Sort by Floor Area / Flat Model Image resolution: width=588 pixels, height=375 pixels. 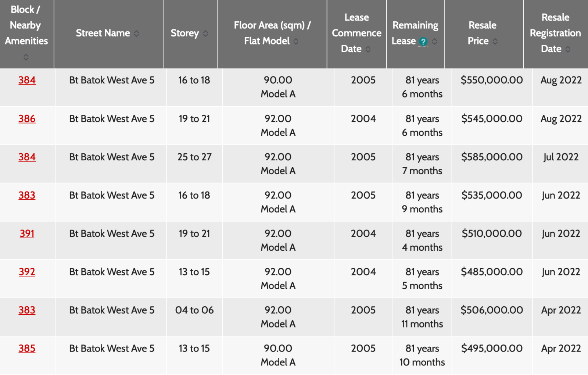(x=296, y=41)
